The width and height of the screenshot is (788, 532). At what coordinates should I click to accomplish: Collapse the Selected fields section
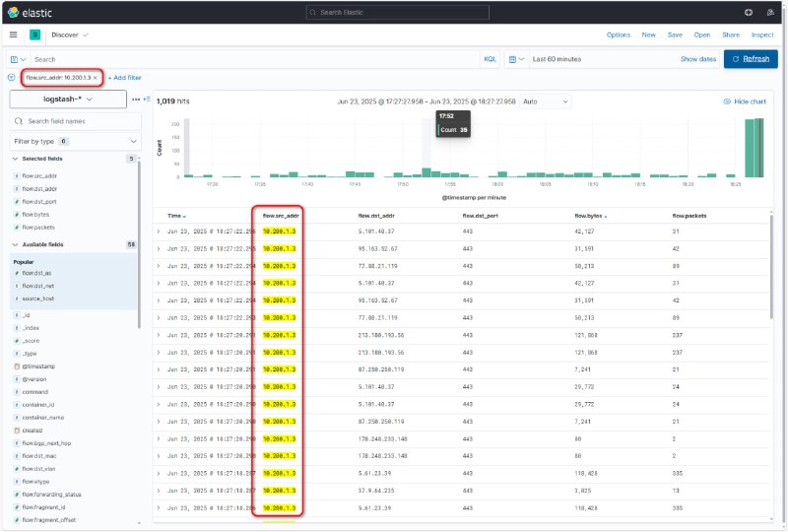pyautogui.click(x=15, y=159)
